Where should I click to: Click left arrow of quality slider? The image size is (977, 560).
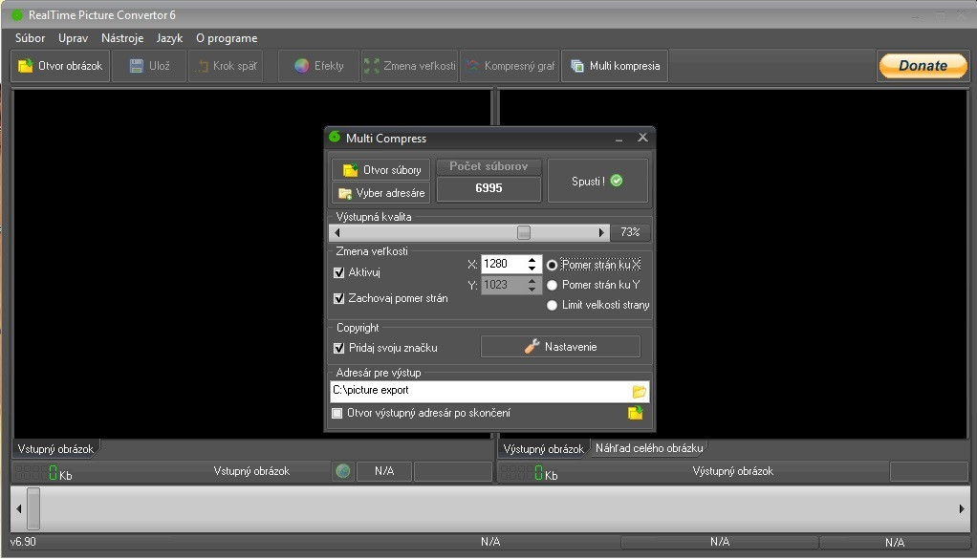point(337,232)
